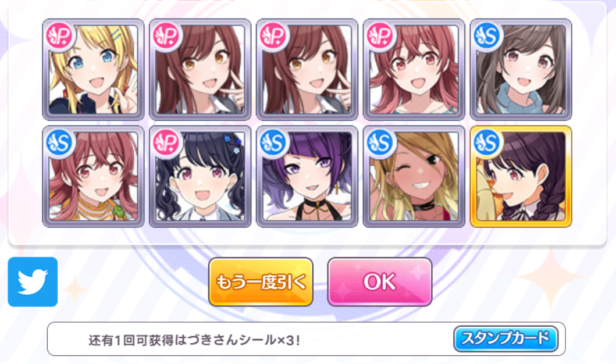Open the スタンプカード stamp card
This screenshot has width=616, height=364.
point(505,338)
